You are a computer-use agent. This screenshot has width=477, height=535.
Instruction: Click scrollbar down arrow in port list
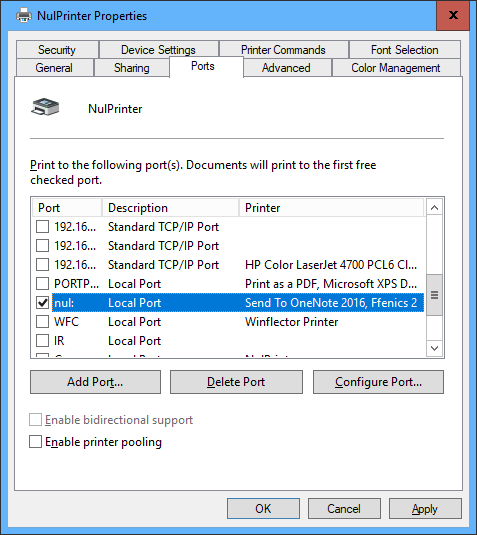[x=434, y=348]
